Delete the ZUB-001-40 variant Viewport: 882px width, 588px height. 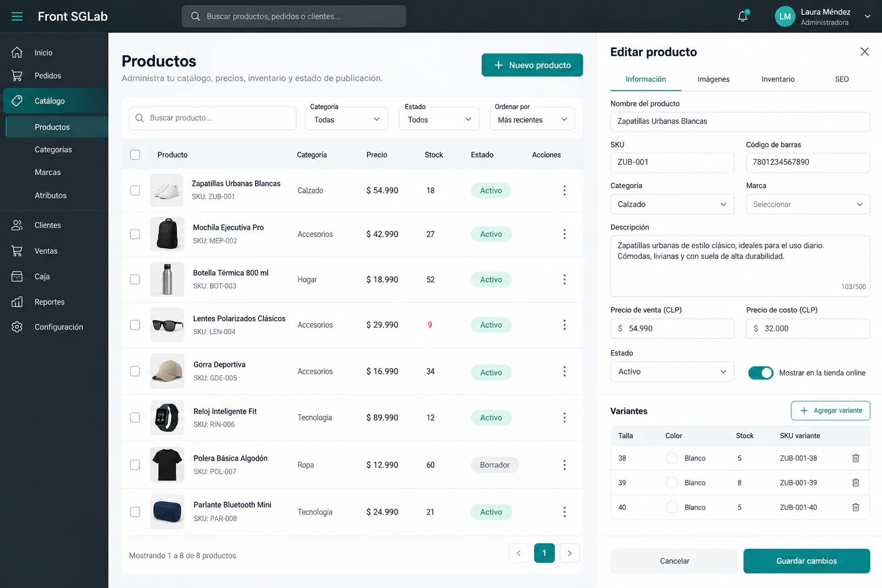[x=856, y=508]
